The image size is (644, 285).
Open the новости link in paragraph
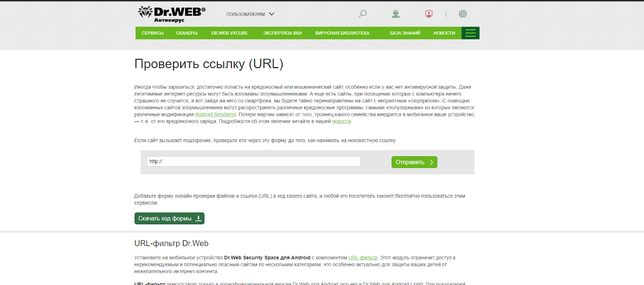click(x=341, y=122)
